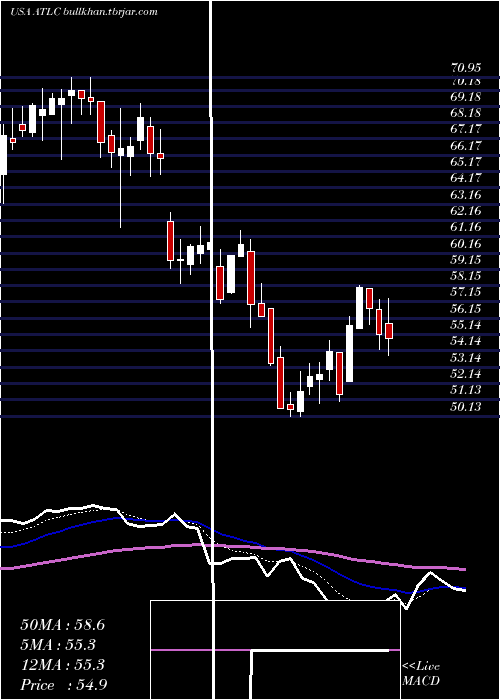500x700 pixels.
Task: Click the 61.16 price axis label
Action: coord(466,227)
